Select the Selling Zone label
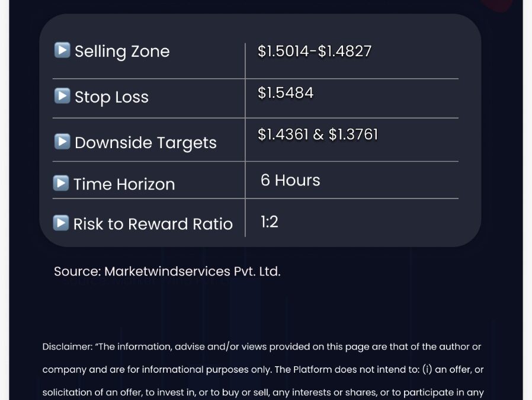The width and height of the screenshot is (532, 400). (122, 52)
